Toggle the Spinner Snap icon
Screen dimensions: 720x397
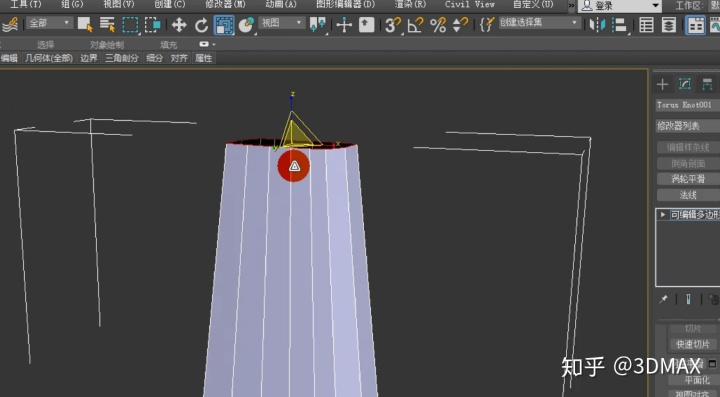tap(460, 25)
